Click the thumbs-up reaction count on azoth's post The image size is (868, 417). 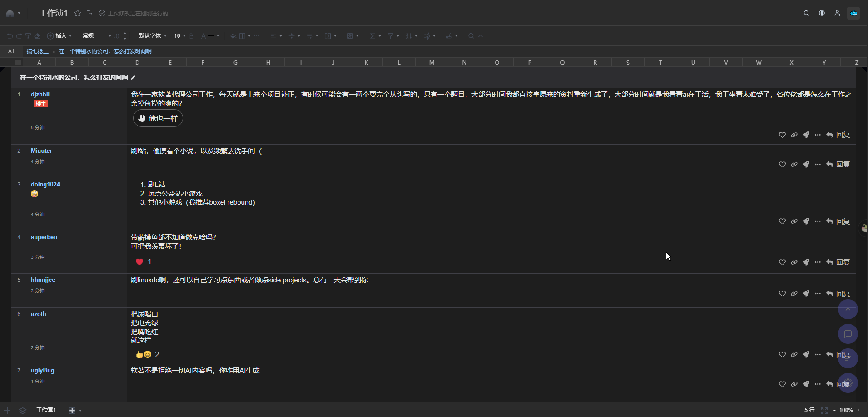[147, 354]
